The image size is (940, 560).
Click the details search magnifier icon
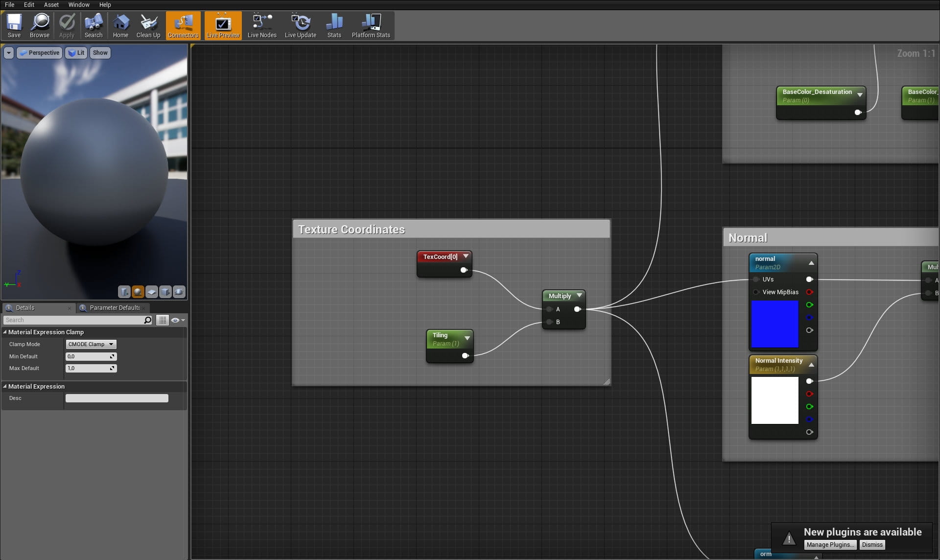tap(148, 320)
